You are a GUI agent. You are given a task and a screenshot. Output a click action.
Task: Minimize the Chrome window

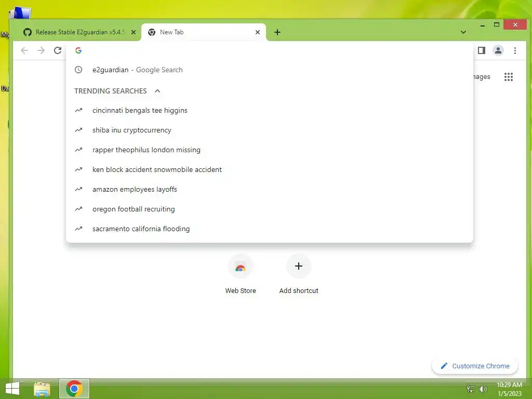pyautogui.click(x=483, y=25)
